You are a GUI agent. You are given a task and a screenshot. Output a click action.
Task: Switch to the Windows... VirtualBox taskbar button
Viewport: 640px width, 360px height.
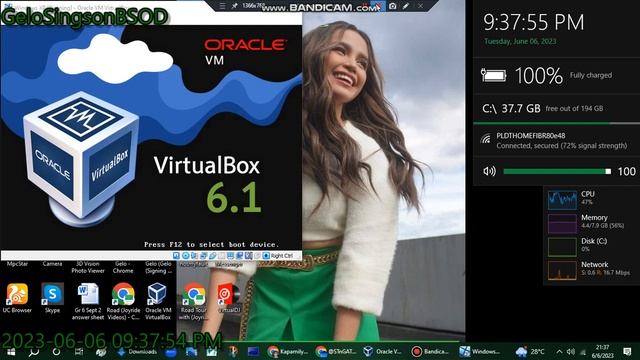(x=480, y=351)
